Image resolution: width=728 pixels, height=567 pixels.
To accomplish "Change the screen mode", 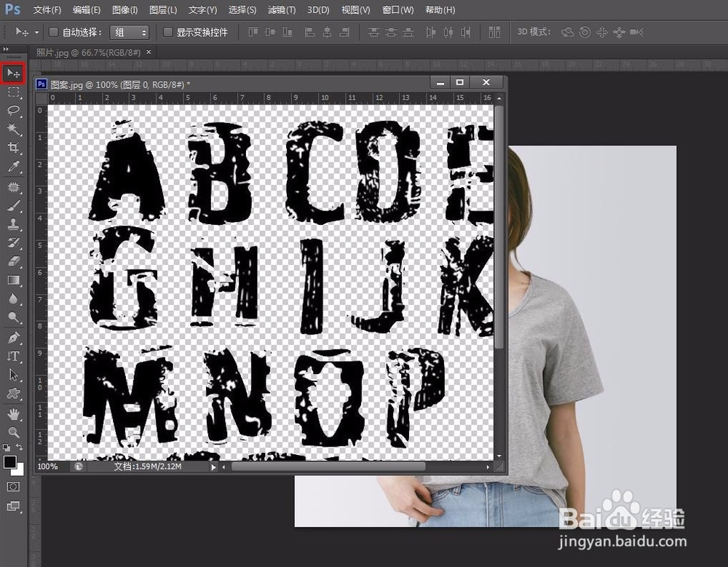I will (x=13, y=506).
